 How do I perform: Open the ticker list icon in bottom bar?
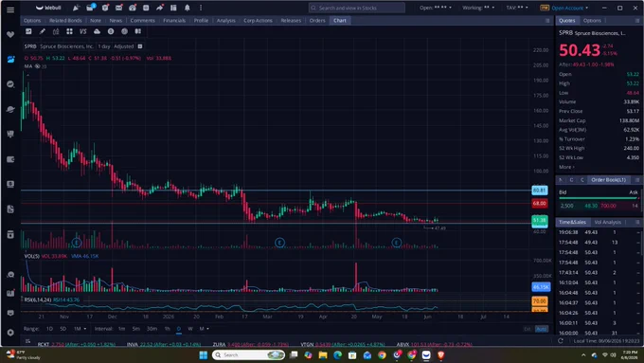(x=27, y=341)
